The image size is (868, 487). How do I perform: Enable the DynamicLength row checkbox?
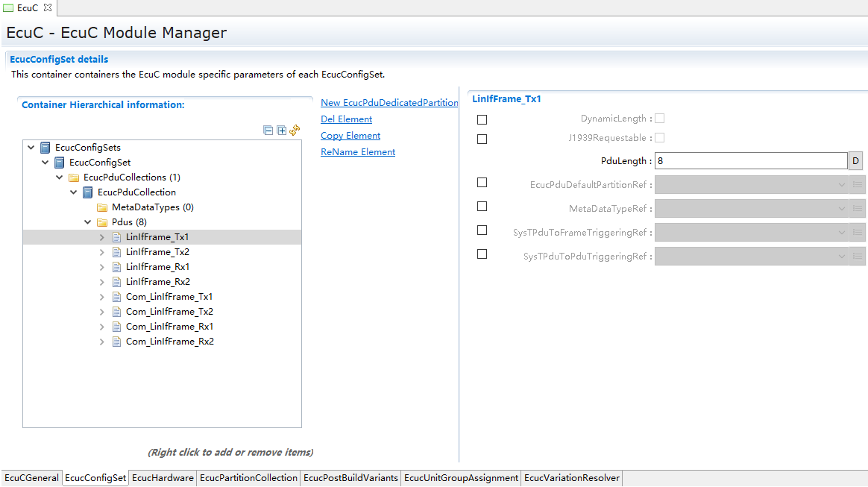[482, 119]
